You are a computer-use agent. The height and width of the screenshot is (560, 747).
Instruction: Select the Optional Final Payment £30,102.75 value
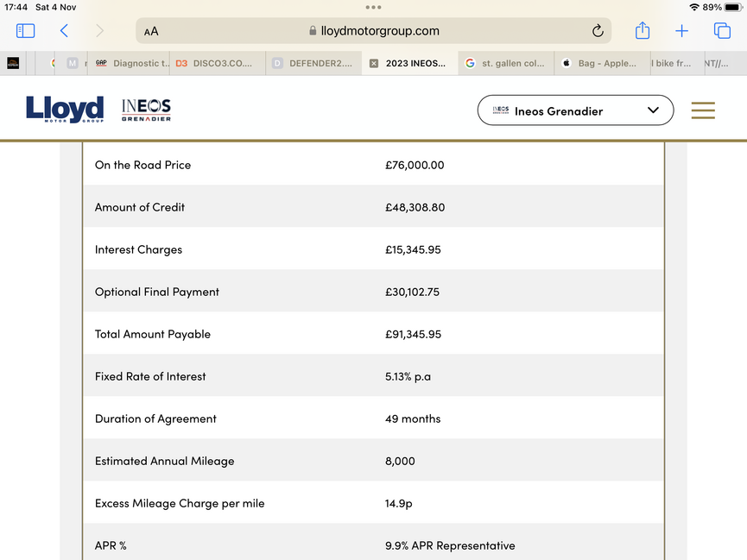tap(412, 292)
